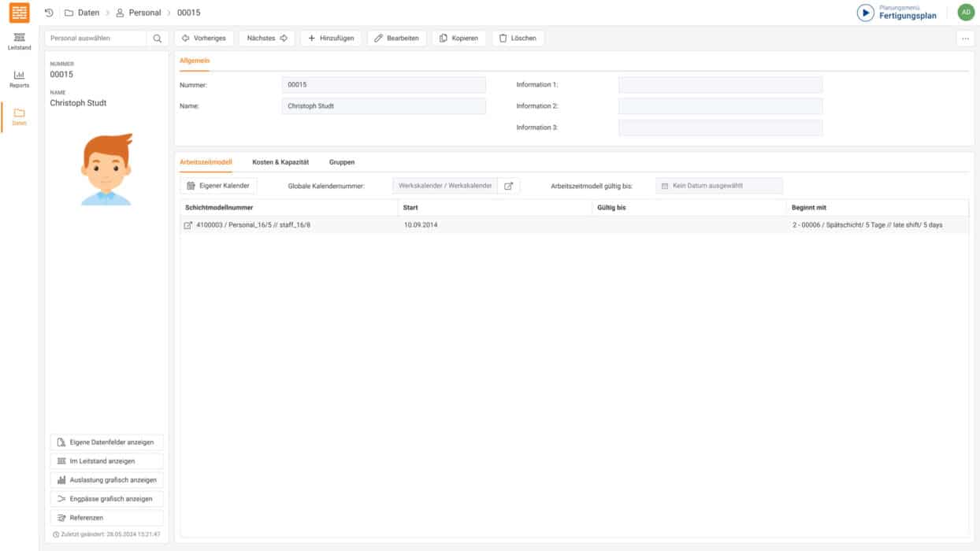
Task: Switch to Kosten & Kapazität tab
Action: pyautogui.click(x=280, y=162)
